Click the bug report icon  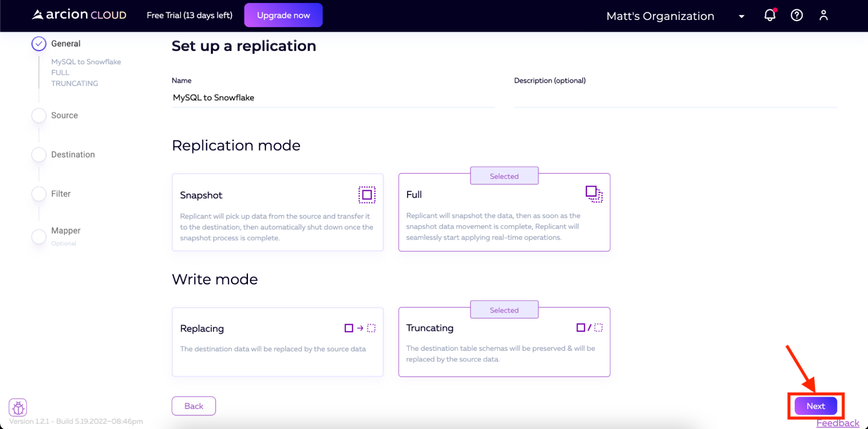[x=18, y=407]
